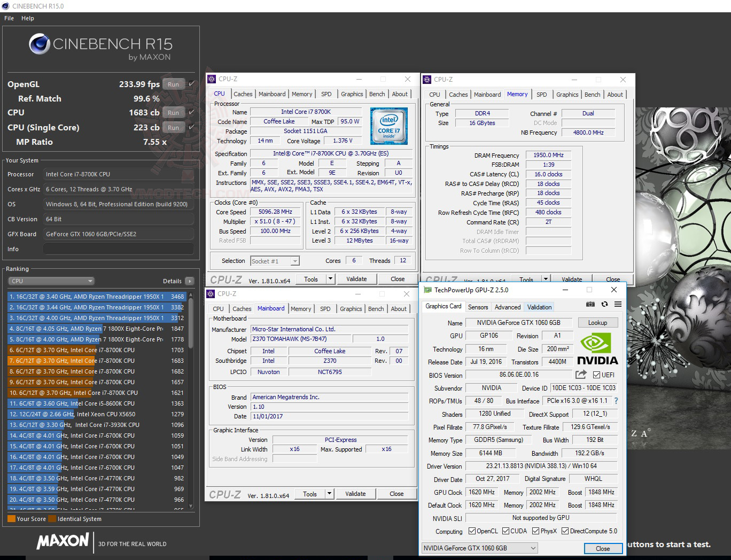The width and height of the screenshot is (731, 560).
Task: Open Graphics tab in CPU-Z Mainboard window
Action: 351,309
